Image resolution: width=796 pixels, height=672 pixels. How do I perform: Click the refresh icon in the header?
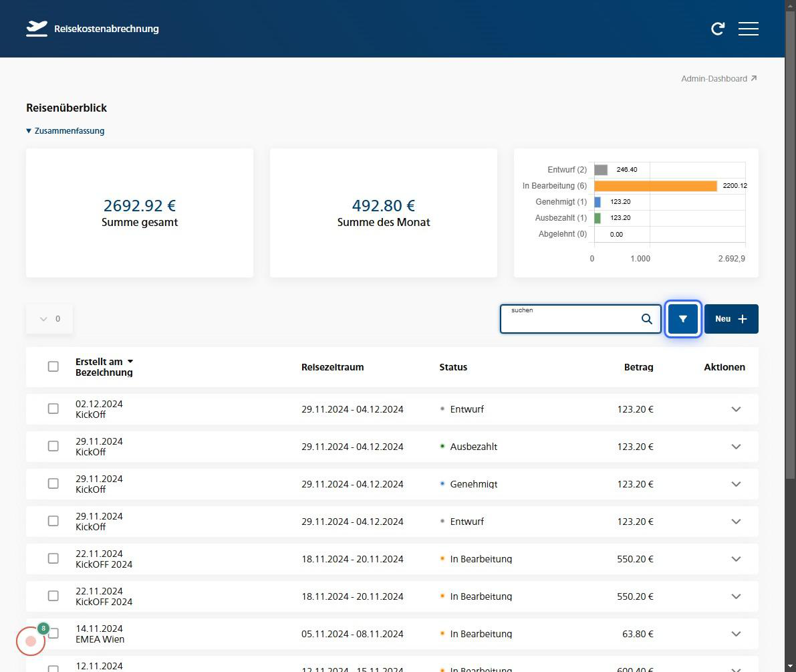tap(718, 29)
